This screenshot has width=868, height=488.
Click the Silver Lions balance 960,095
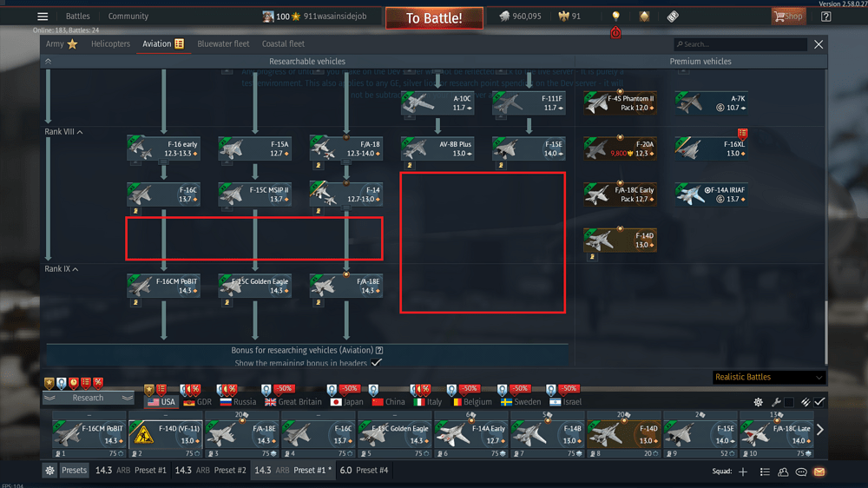tap(520, 16)
